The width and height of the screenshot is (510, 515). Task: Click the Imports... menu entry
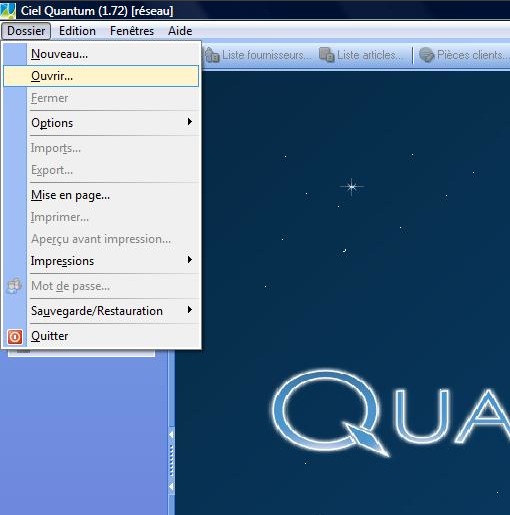click(x=101, y=148)
